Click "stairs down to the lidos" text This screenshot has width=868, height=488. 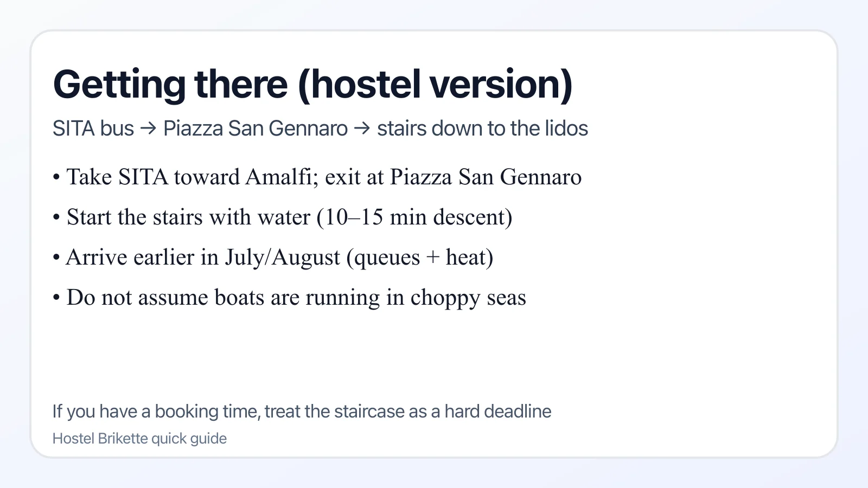click(482, 129)
